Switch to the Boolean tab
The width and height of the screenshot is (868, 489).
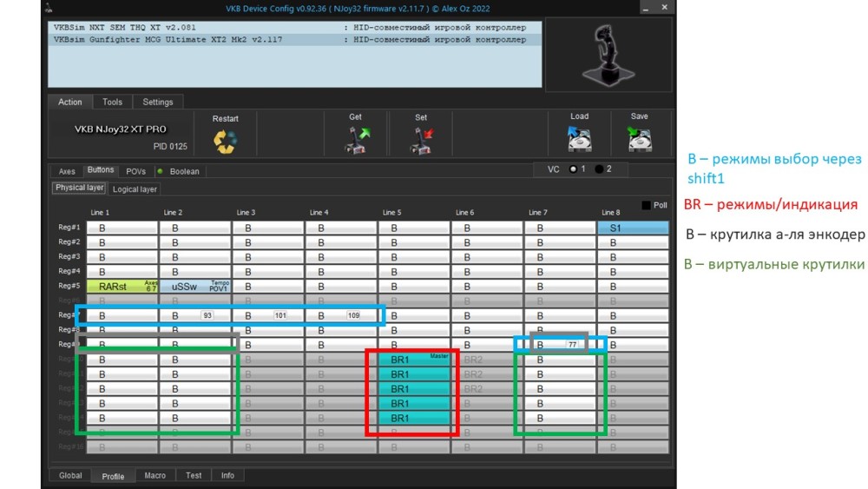tap(184, 171)
